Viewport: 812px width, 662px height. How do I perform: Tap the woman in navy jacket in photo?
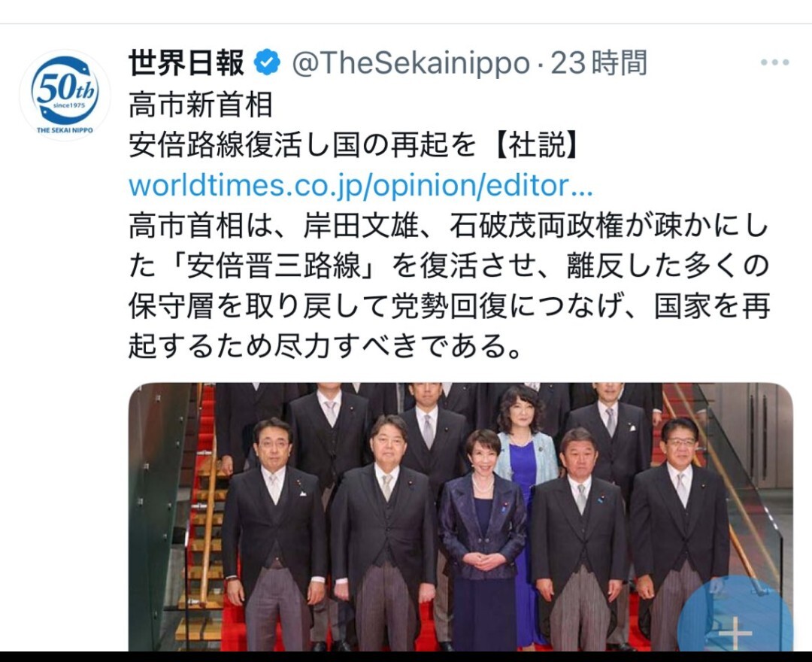pyautogui.click(x=482, y=539)
